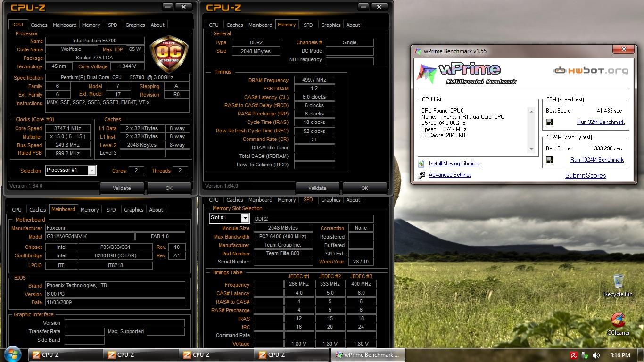Open the Advanced Settings link
644x362 pixels.
pos(450,175)
